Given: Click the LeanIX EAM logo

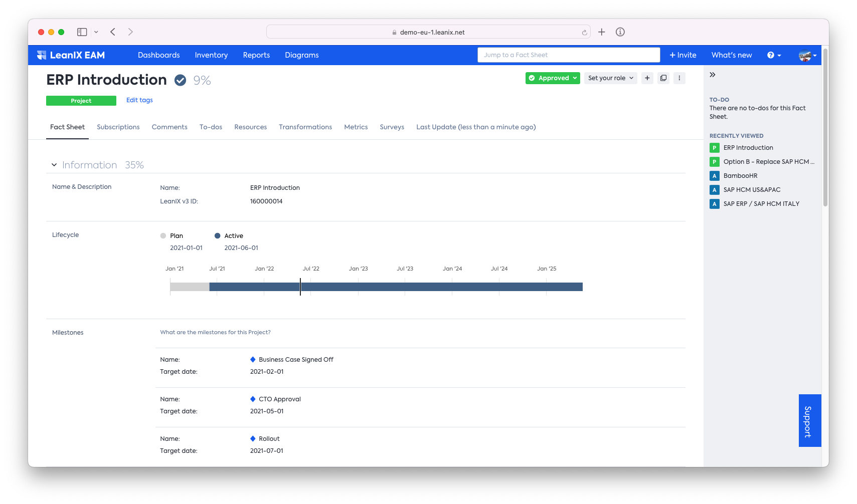Looking at the screenshot, I should [71, 55].
